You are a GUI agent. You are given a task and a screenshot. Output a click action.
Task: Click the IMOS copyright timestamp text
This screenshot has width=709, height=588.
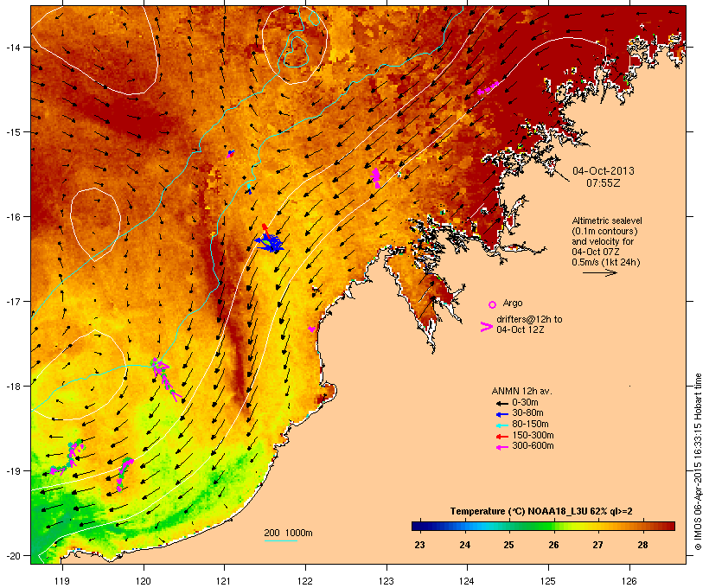pyautogui.click(x=698, y=462)
